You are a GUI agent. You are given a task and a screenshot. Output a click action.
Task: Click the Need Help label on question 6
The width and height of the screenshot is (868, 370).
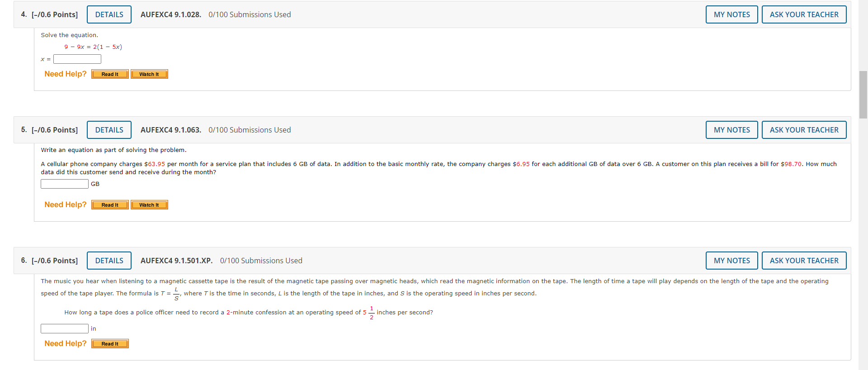point(65,343)
